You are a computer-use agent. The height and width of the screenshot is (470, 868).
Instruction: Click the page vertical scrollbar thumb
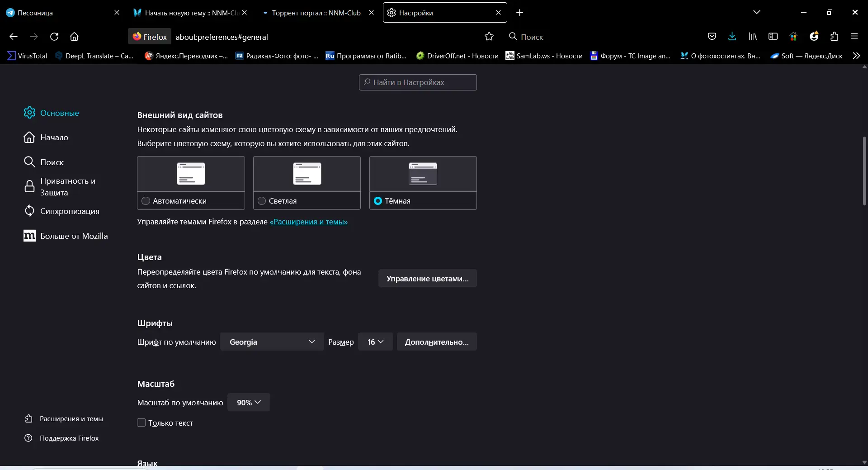(864, 171)
